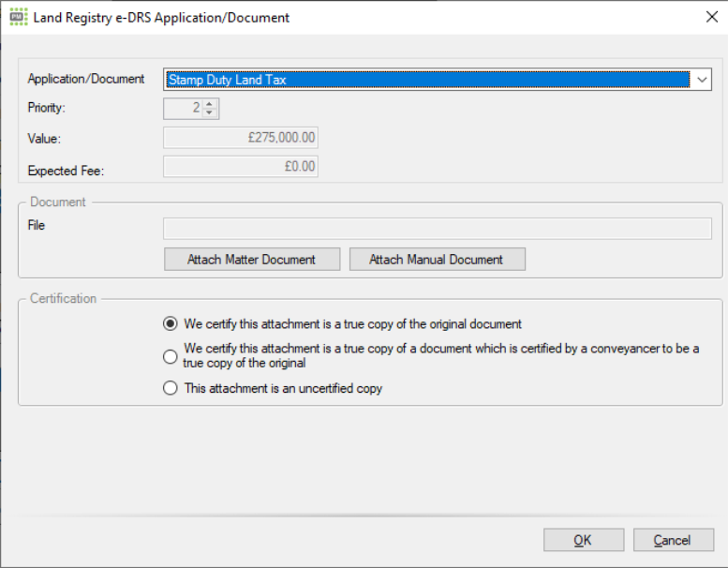This screenshot has width=728, height=568.
Task: Click the Expected Fee label
Action: click(66, 171)
